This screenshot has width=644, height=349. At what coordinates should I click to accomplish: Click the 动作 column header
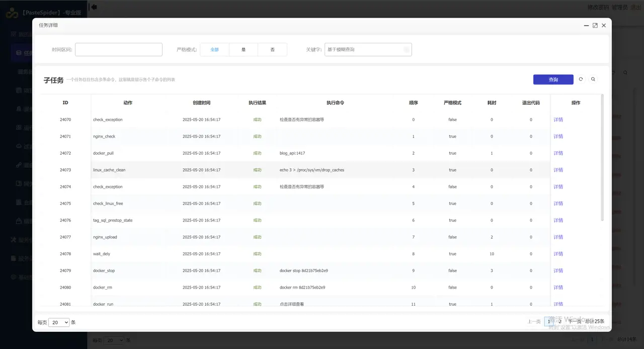coord(128,103)
